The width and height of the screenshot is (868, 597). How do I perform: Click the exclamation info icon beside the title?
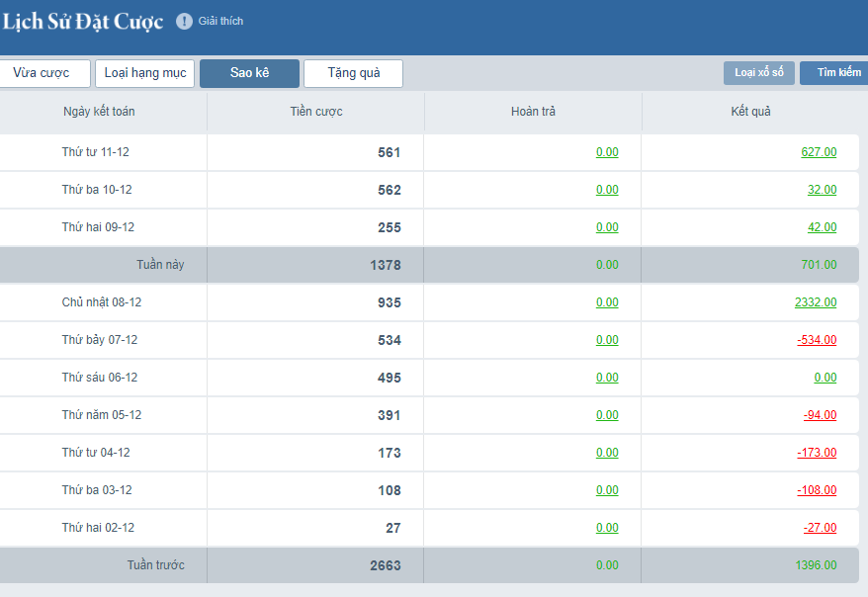coord(184,22)
